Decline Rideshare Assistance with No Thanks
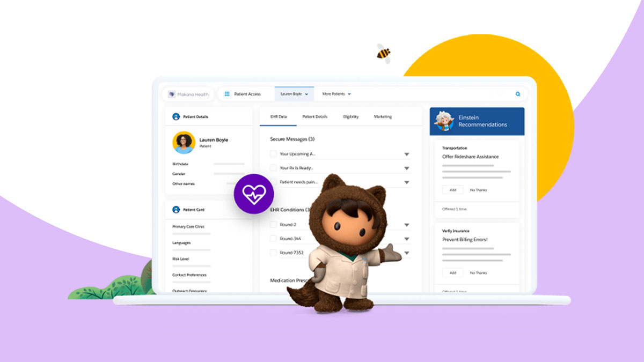The width and height of the screenshot is (644, 362). coord(479,190)
